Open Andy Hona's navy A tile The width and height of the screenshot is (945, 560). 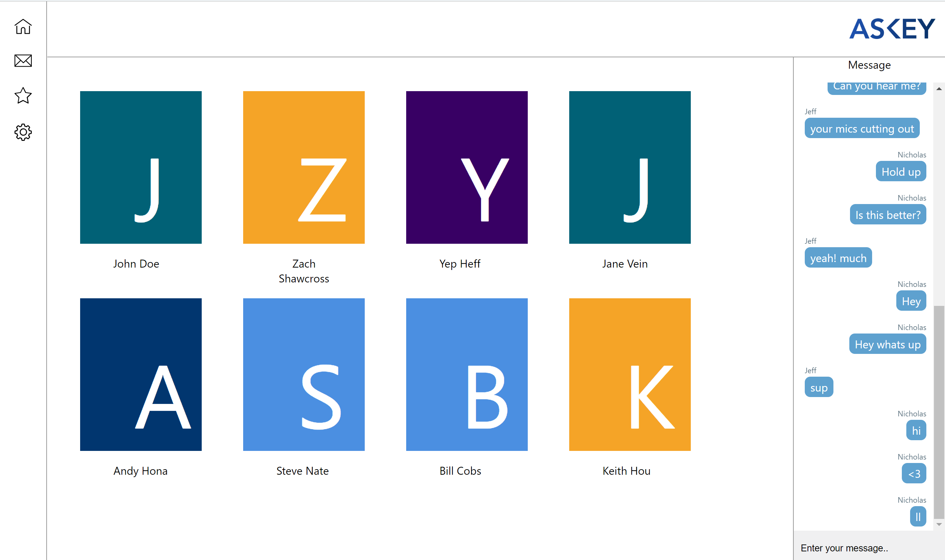[141, 374]
